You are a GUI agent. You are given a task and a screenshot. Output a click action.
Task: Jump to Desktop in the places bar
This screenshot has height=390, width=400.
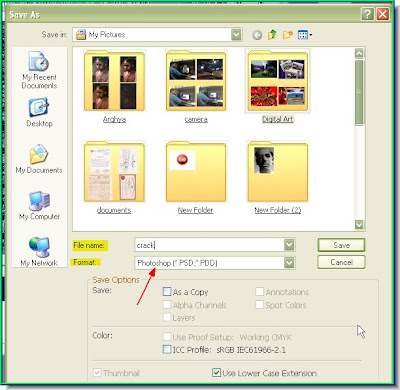(39, 113)
